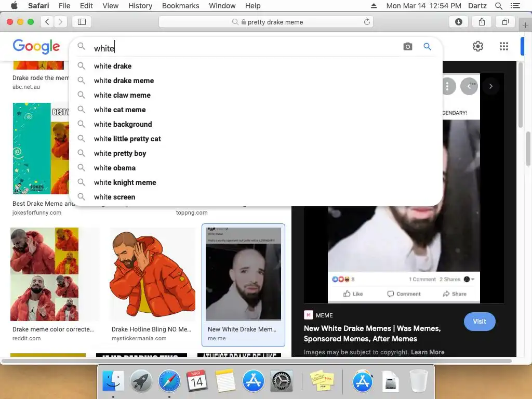Open the Share icon in Safari toolbar

click(x=482, y=22)
